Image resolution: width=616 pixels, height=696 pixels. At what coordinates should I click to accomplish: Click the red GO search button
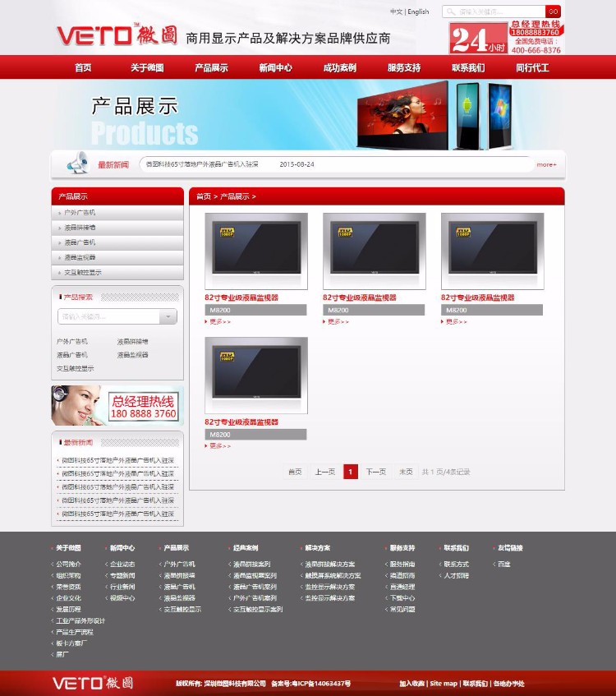click(x=553, y=12)
